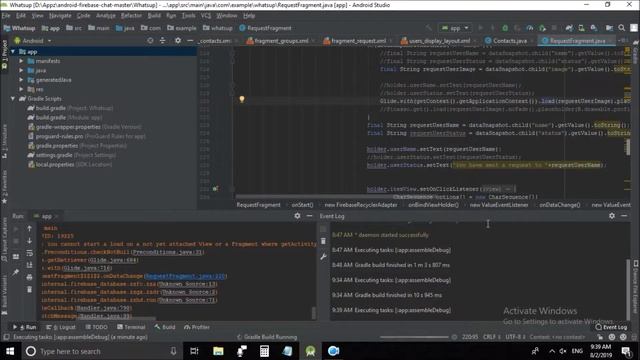This screenshot has height=360, width=640.
Task: Open Run panel settings gear
Action: pos(297,216)
